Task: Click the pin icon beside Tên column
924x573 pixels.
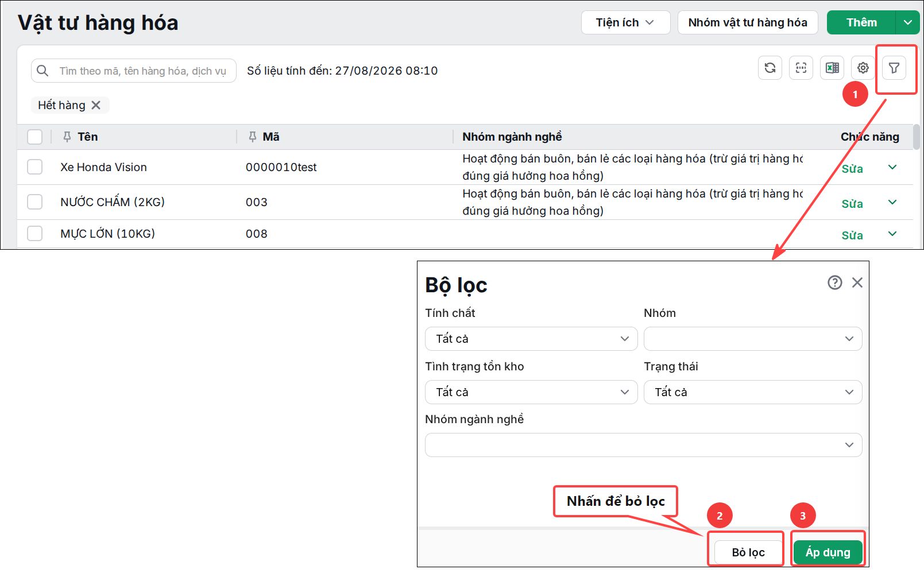Action: pos(67,137)
